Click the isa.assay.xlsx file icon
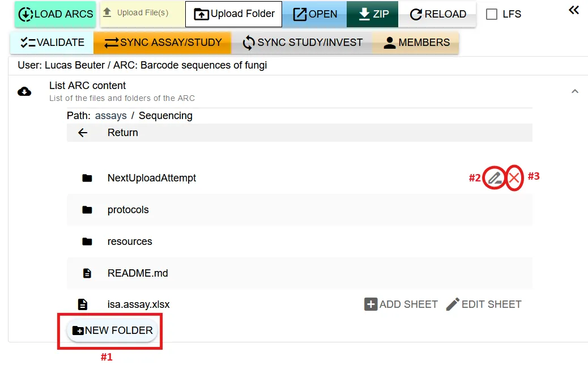The height and width of the screenshot is (377, 588). point(83,304)
